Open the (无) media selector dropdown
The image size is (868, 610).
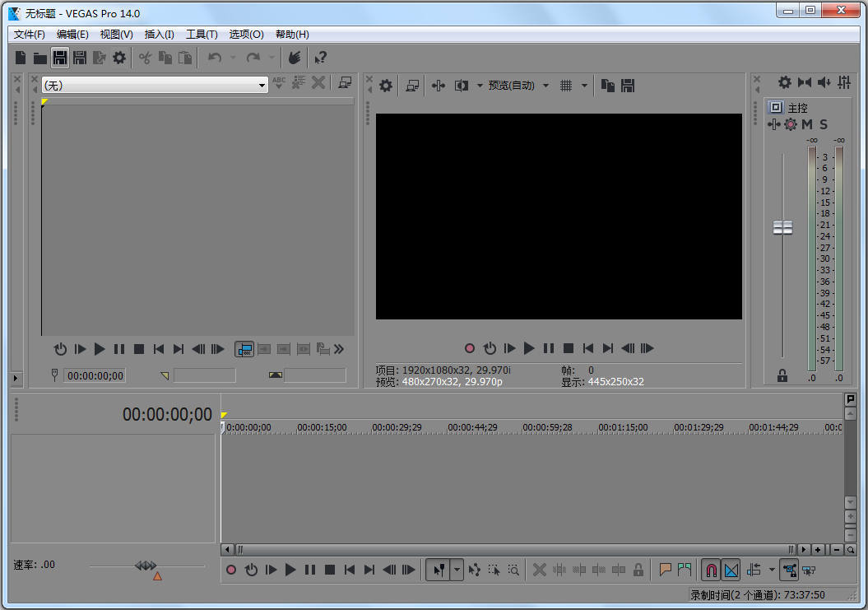point(261,84)
